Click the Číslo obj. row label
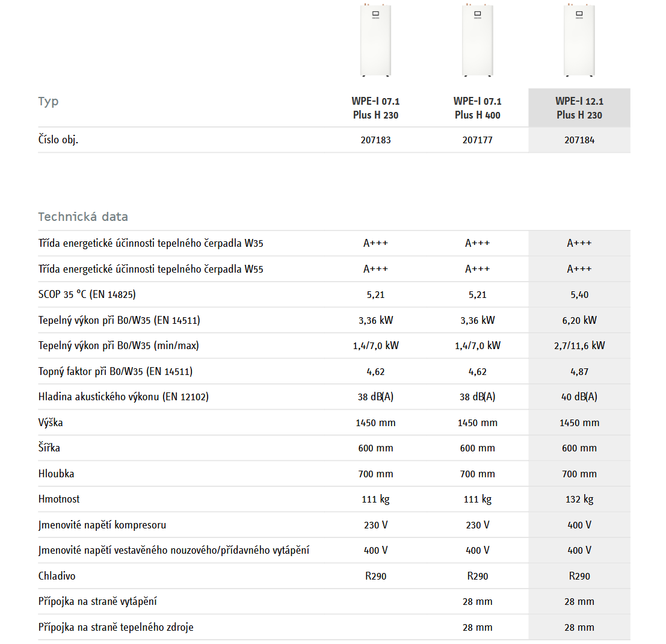The image size is (666, 644). 58,140
